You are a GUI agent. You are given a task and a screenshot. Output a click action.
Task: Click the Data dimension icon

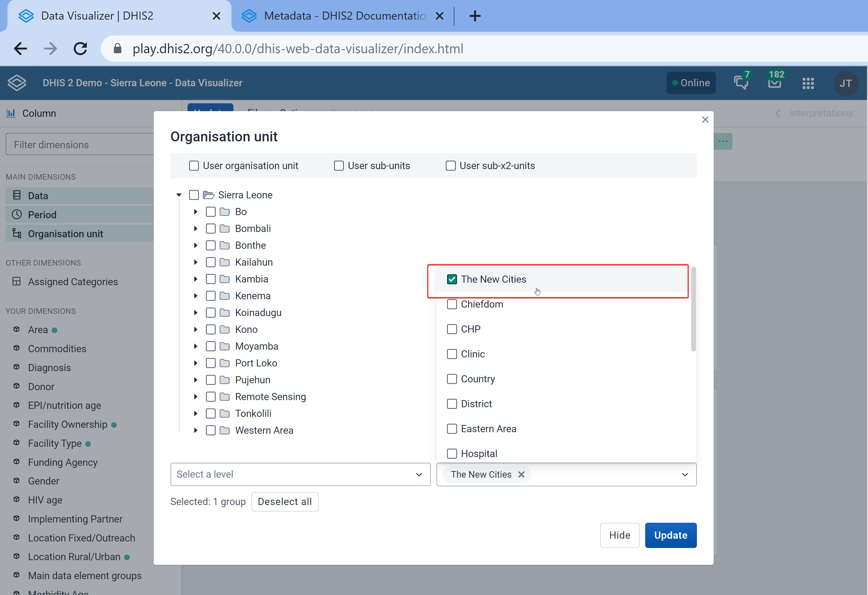click(17, 195)
